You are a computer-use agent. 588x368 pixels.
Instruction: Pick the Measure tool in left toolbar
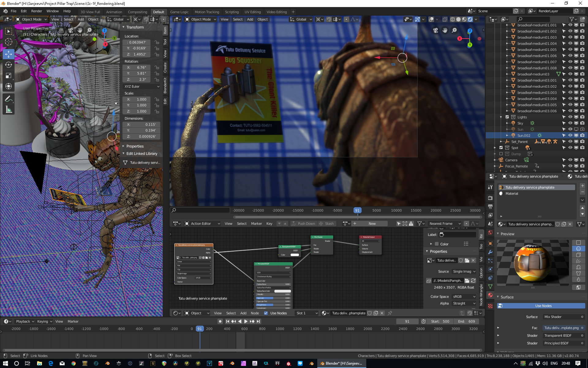click(9, 110)
